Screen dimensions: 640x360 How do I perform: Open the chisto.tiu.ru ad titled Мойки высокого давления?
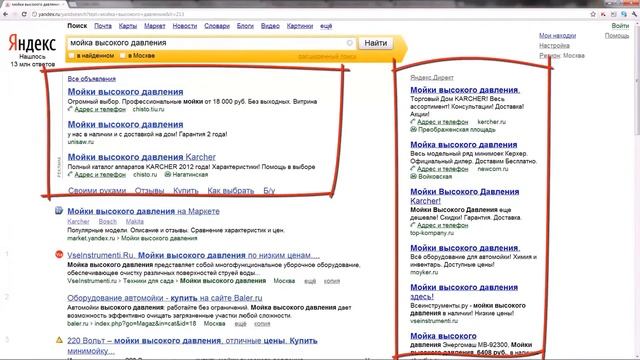[x=125, y=91]
